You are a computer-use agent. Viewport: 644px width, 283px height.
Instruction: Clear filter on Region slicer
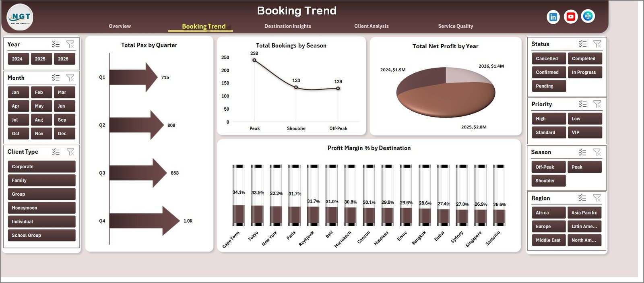coord(597,198)
